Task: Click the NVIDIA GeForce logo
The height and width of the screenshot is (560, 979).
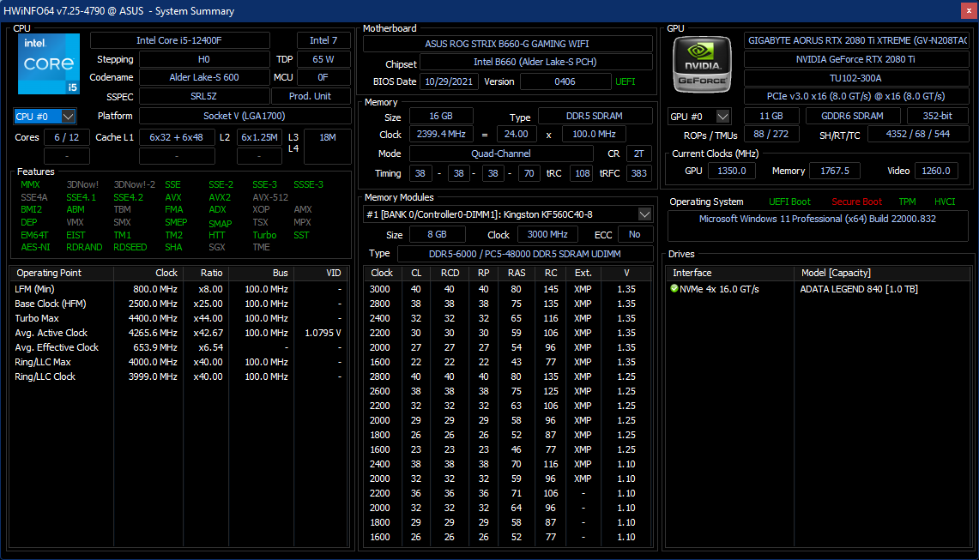Action: [702, 64]
